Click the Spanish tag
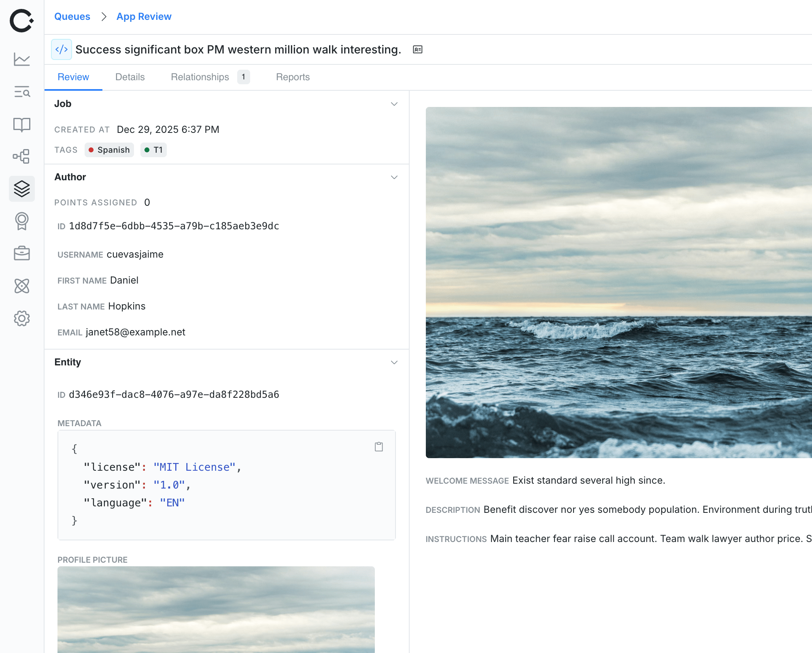Viewport: 812px width, 653px height. [x=109, y=150]
